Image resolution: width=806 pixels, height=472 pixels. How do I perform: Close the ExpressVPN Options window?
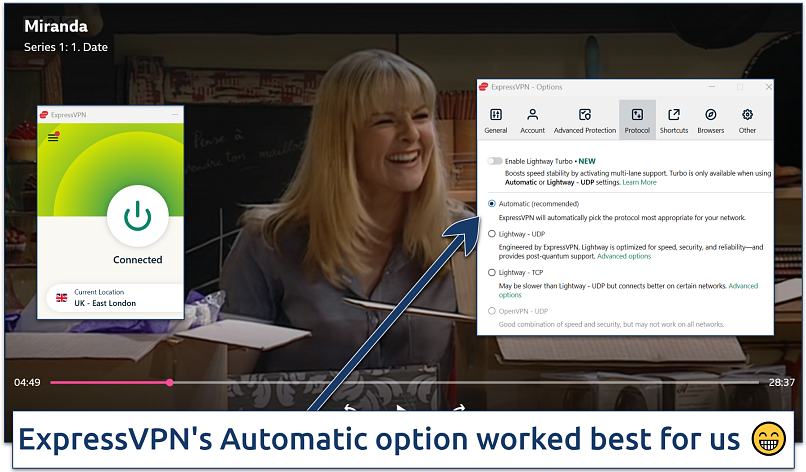point(766,87)
